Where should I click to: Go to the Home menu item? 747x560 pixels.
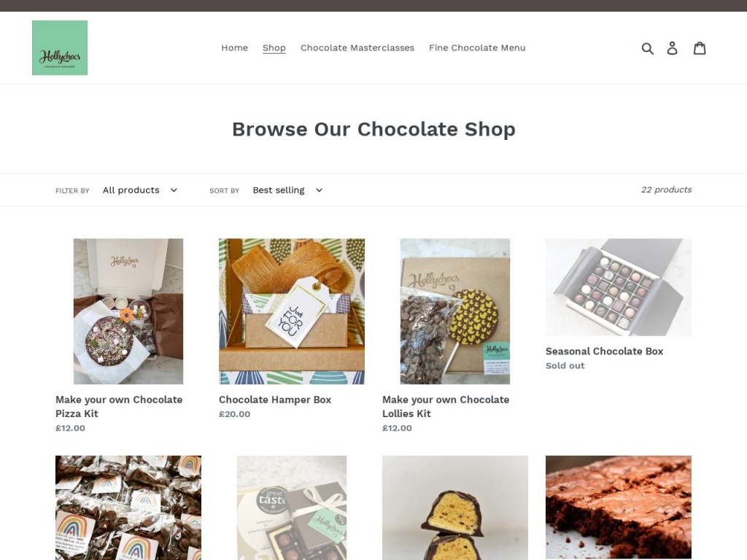[234, 47]
